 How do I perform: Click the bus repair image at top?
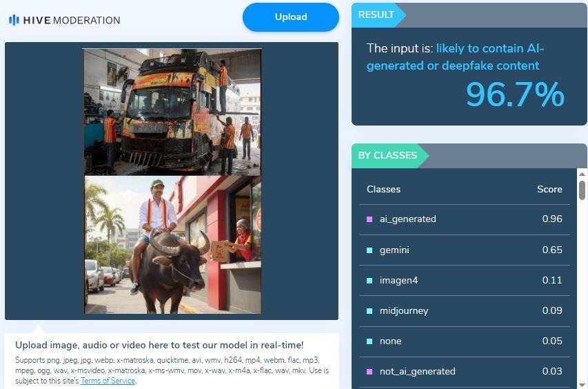coord(172,110)
